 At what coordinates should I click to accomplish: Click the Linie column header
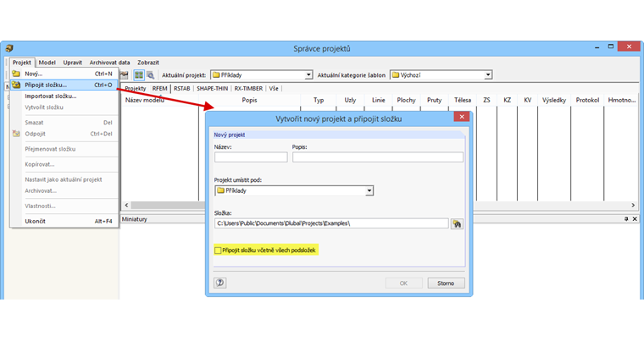coord(378,100)
